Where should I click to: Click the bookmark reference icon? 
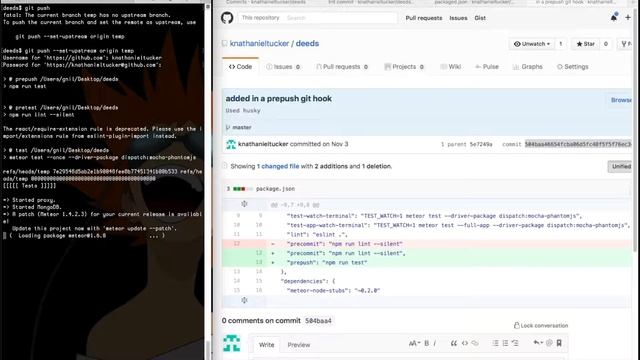(x=559, y=343)
